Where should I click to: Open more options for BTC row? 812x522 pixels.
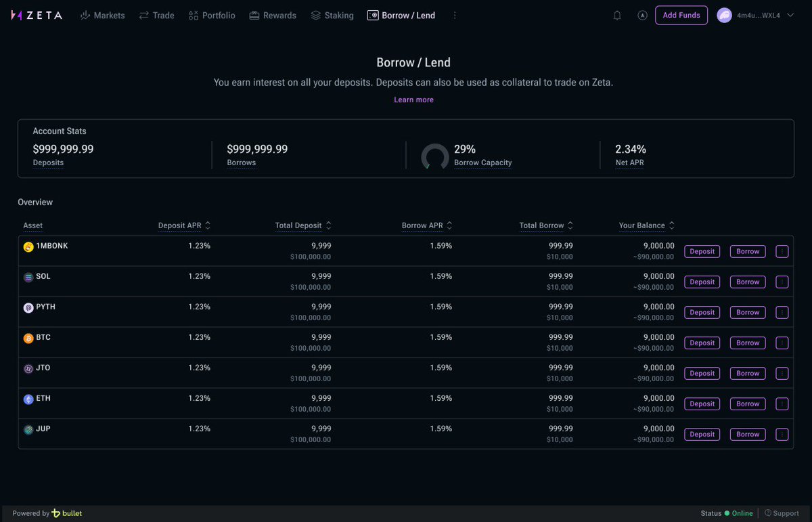coord(782,343)
